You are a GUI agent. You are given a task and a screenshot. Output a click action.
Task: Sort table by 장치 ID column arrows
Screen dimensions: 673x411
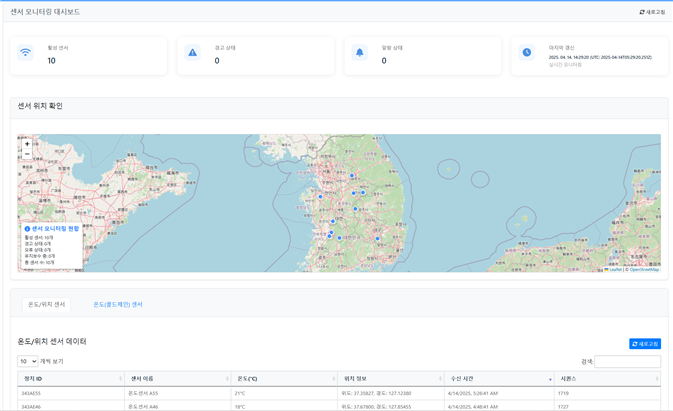click(x=120, y=379)
